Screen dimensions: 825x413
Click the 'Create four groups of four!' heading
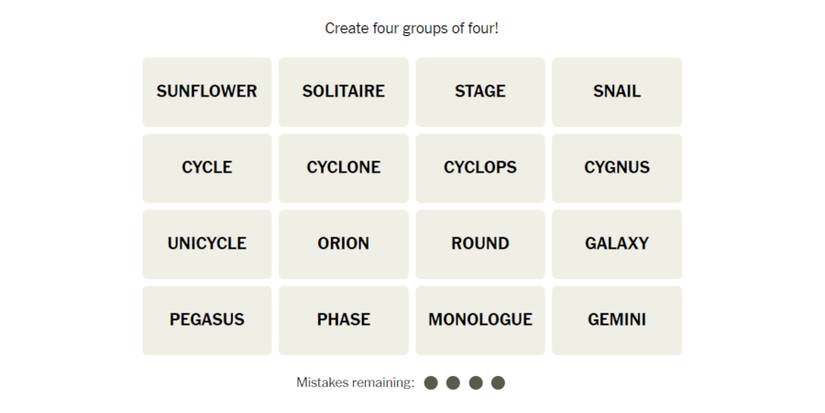click(412, 28)
